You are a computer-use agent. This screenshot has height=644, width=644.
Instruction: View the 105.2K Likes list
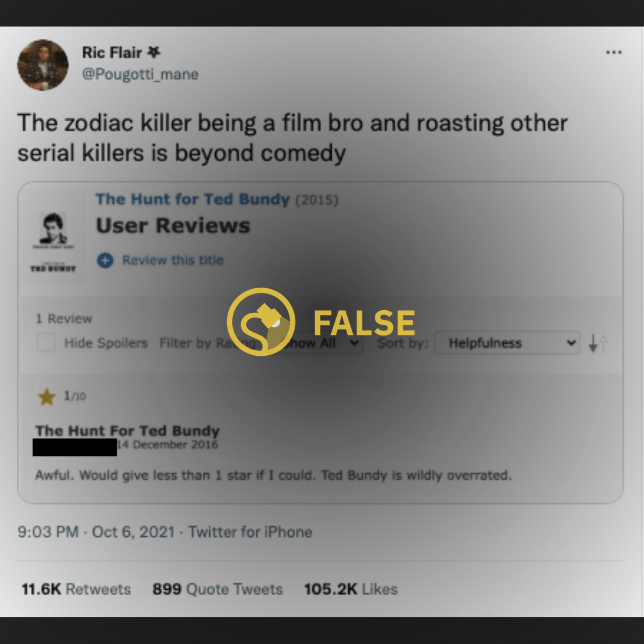[351, 589]
